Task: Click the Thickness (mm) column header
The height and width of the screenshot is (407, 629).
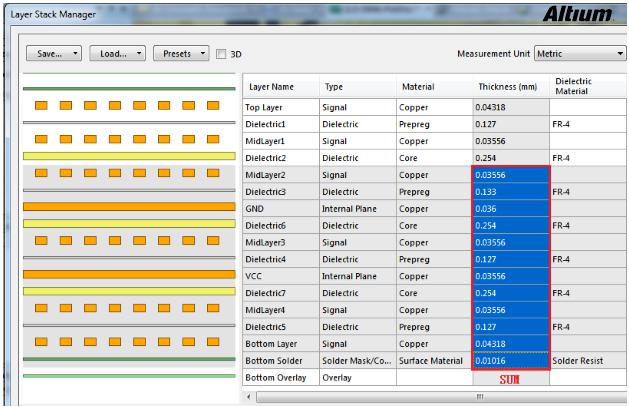Action: [508, 87]
